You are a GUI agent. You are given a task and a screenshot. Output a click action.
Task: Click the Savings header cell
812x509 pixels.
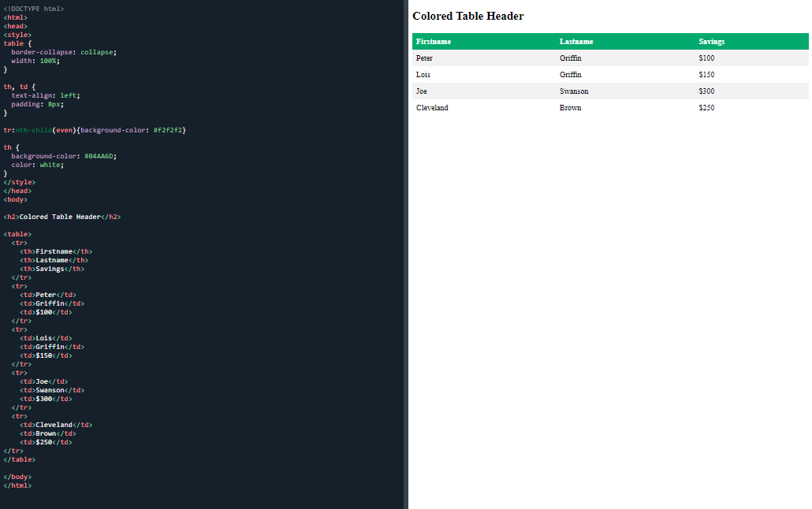click(x=710, y=41)
